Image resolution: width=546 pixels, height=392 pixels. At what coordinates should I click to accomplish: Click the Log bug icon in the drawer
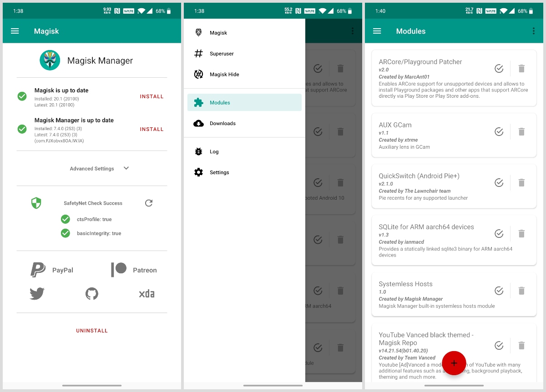pyautogui.click(x=198, y=151)
